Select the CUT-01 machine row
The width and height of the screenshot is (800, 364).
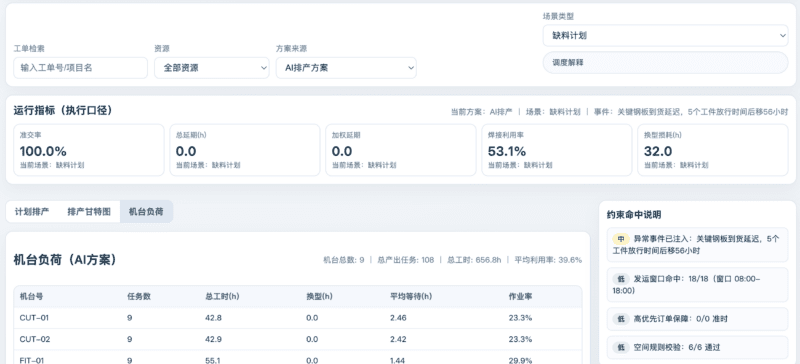[297, 318]
